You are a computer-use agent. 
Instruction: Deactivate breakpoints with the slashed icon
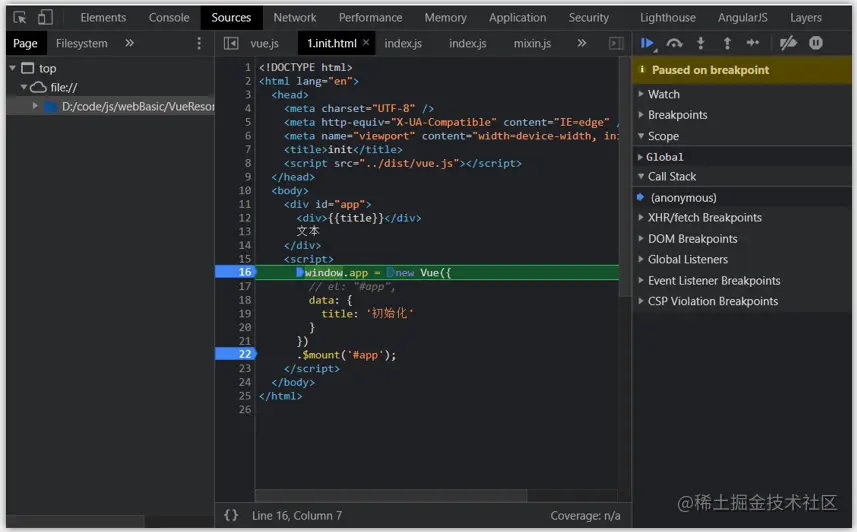[x=788, y=43]
